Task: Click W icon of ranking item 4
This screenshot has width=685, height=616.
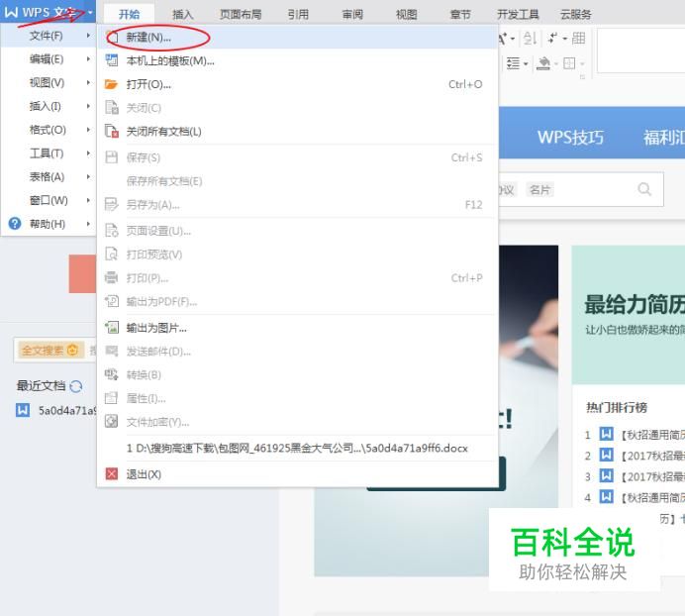Action: 606,496
